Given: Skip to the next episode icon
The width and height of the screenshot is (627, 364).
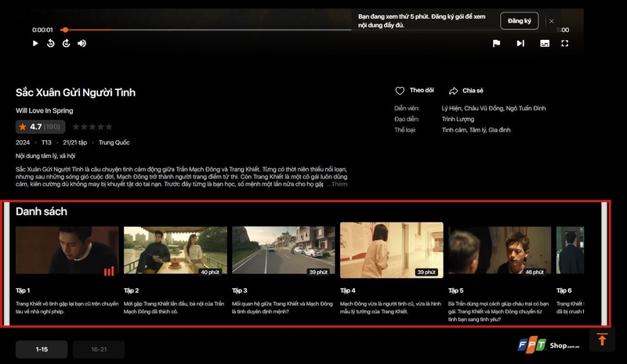Looking at the screenshot, I should [520, 44].
